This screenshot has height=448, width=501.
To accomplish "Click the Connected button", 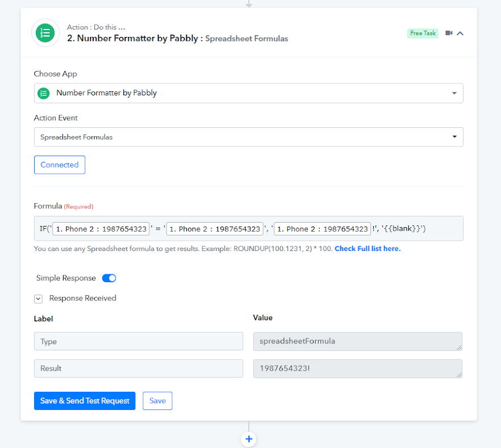I will [60, 165].
